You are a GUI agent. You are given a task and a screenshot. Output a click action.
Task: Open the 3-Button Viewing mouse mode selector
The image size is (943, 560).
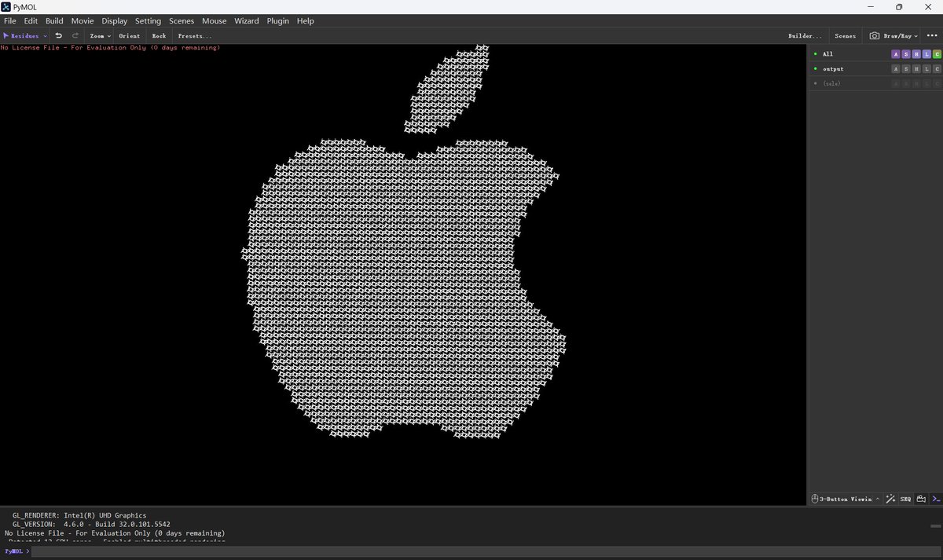(845, 499)
